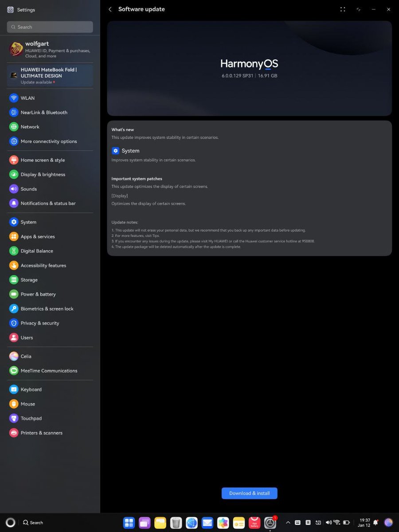The width and height of the screenshot is (399, 532).
Task: Open the on-screen keyboard tray icon
Action: (x=298, y=523)
